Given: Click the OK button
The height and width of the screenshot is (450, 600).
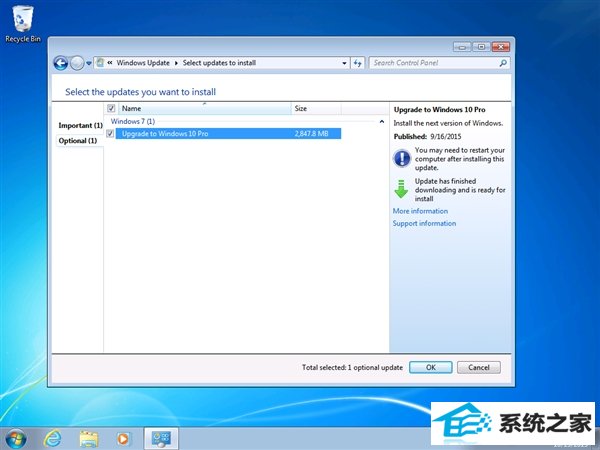Looking at the screenshot, I should coord(431,367).
